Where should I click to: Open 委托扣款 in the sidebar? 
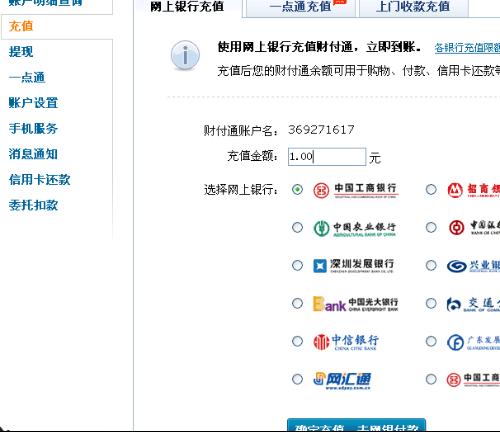(33, 205)
